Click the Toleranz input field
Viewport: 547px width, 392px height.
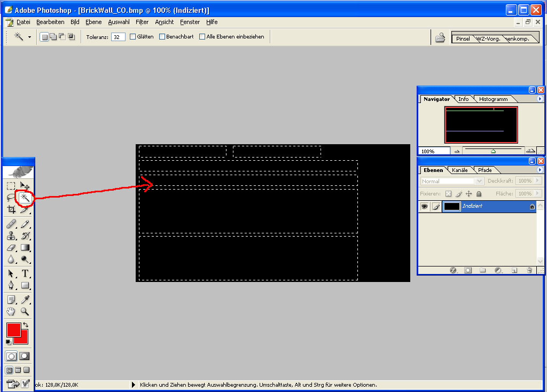(x=118, y=37)
